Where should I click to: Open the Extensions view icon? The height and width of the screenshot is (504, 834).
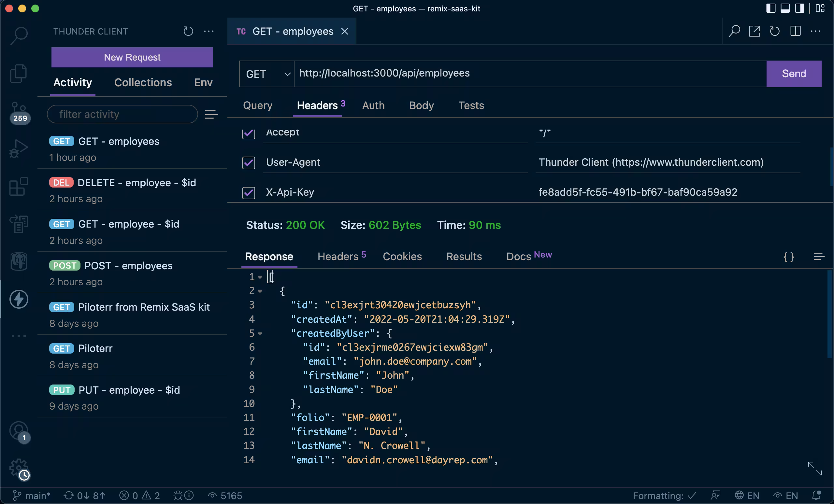[19, 186]
